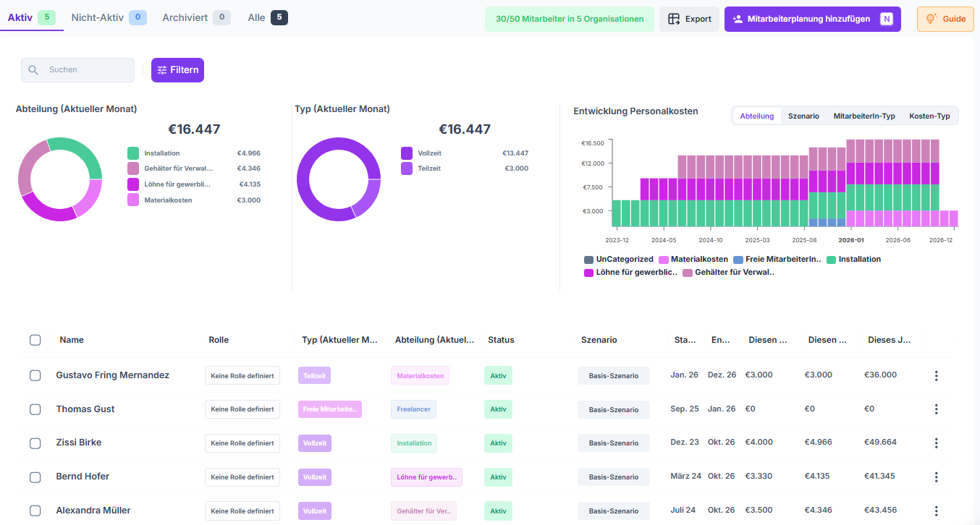Open three-dot menu for Bernd Hofer
980x525 pixels.
pyautogui.click(x=936, y=477)
